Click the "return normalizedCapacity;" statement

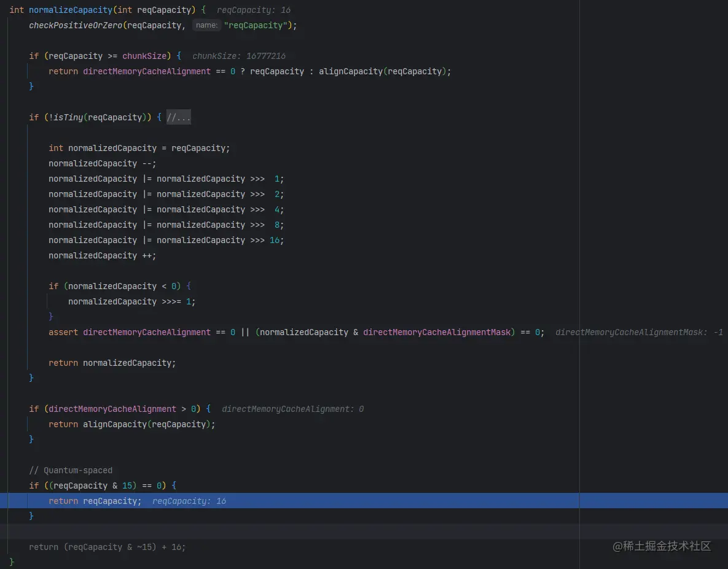[x=112, y=363]
